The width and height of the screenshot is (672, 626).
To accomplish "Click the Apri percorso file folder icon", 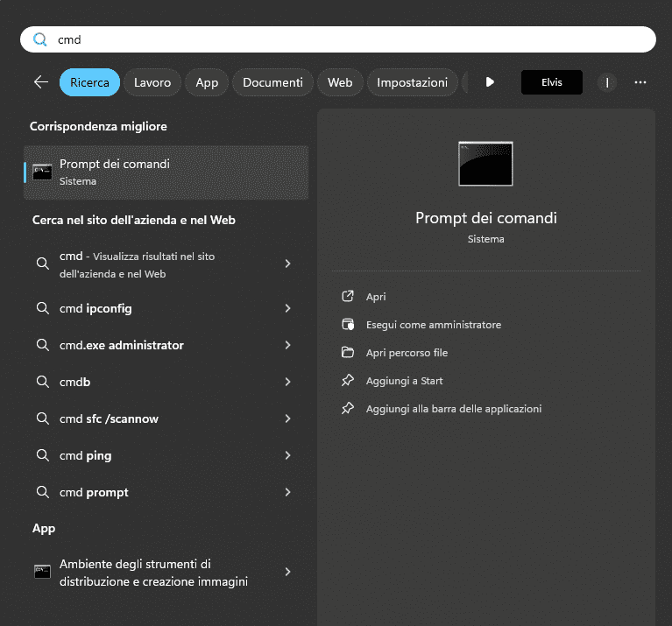I will pyautogui.click(x=348, y=353).
